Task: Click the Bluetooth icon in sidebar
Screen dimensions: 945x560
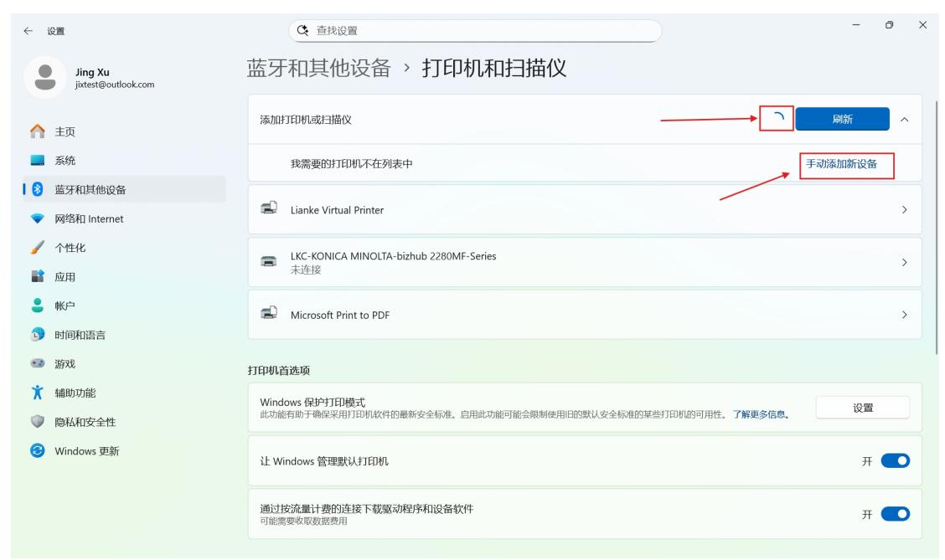Action: click(38, 189)
